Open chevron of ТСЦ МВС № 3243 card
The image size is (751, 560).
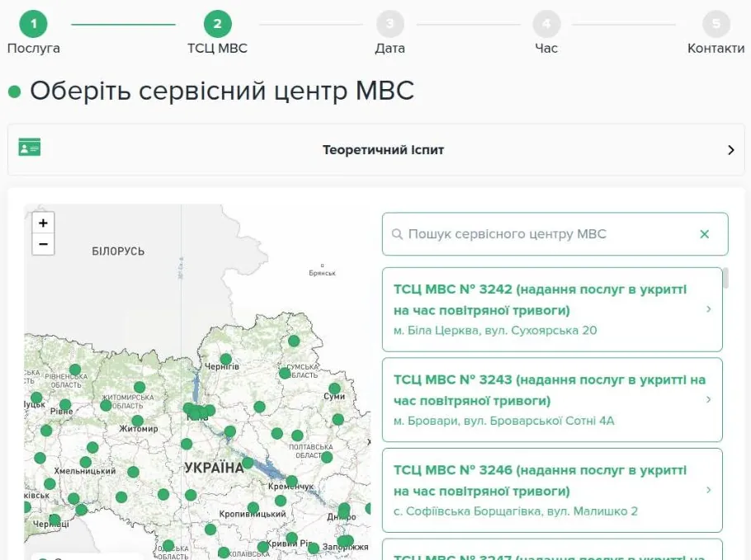(x=709, y=399)
